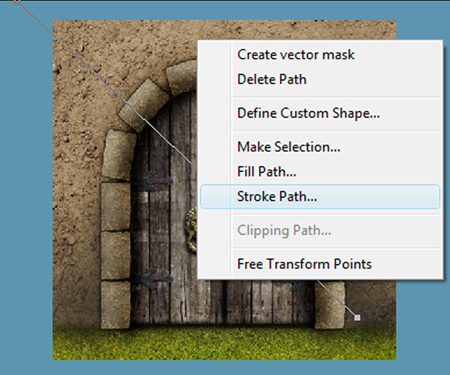The height and width of the screenshot is (375, 450).
Task: Click the upper iron door hinge
Action: 153,181
